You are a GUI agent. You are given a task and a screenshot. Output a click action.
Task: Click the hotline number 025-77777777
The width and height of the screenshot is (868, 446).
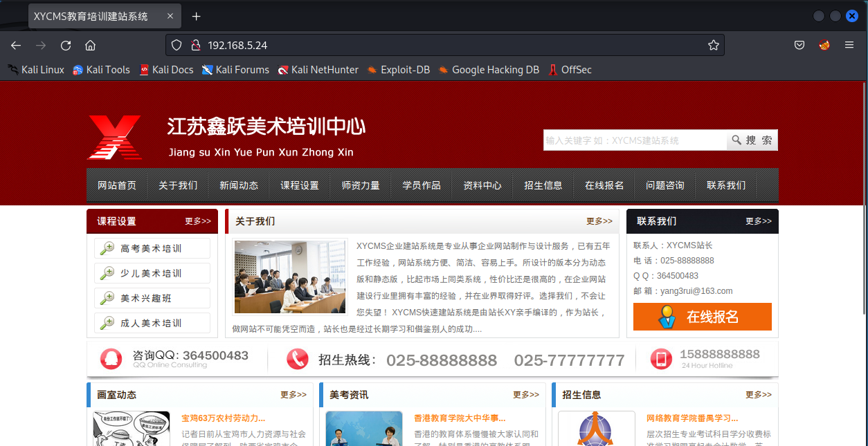[569, 360]
